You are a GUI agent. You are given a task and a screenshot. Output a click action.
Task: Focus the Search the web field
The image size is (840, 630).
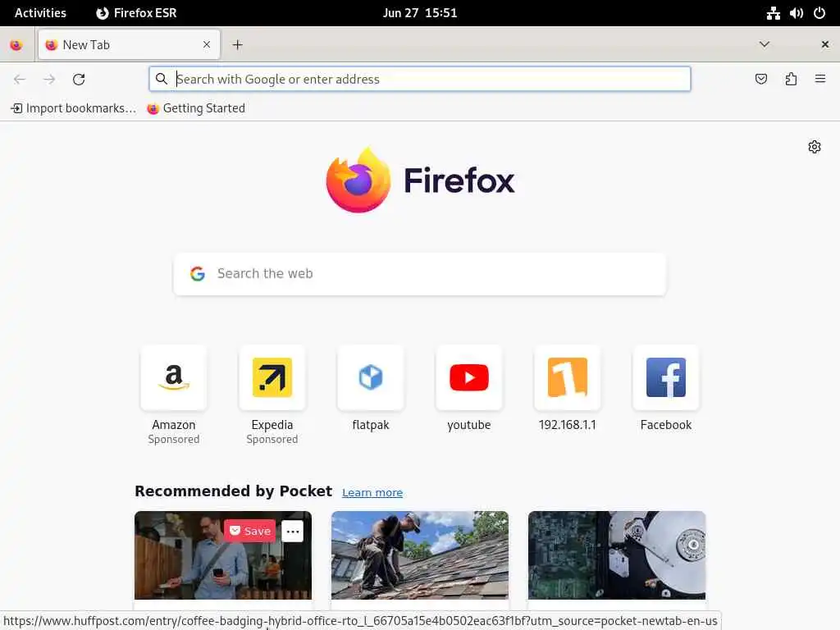(420, 274)
